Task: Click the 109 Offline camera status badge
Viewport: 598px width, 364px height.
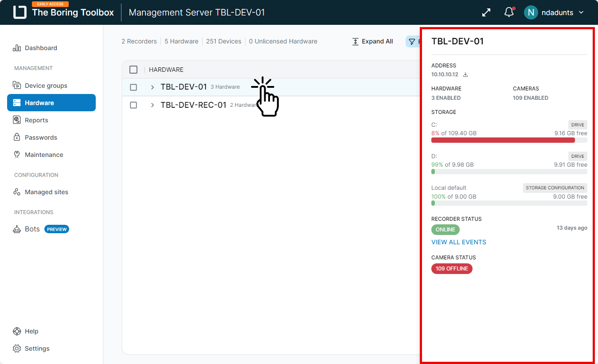Action: 452,269
